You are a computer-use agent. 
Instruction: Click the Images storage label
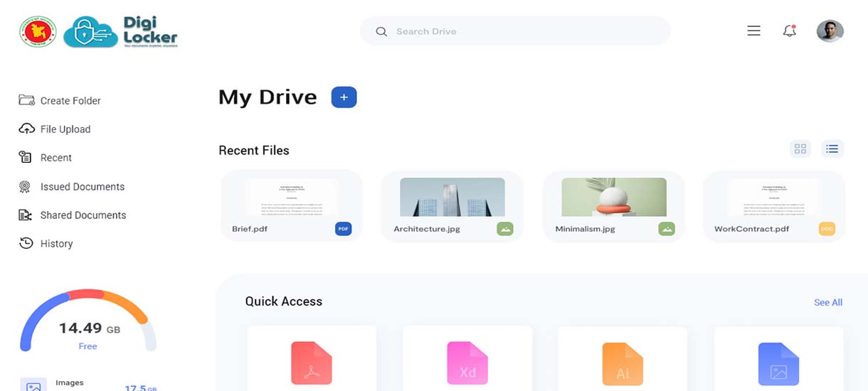pyautogui.click(x=70, y=383)
